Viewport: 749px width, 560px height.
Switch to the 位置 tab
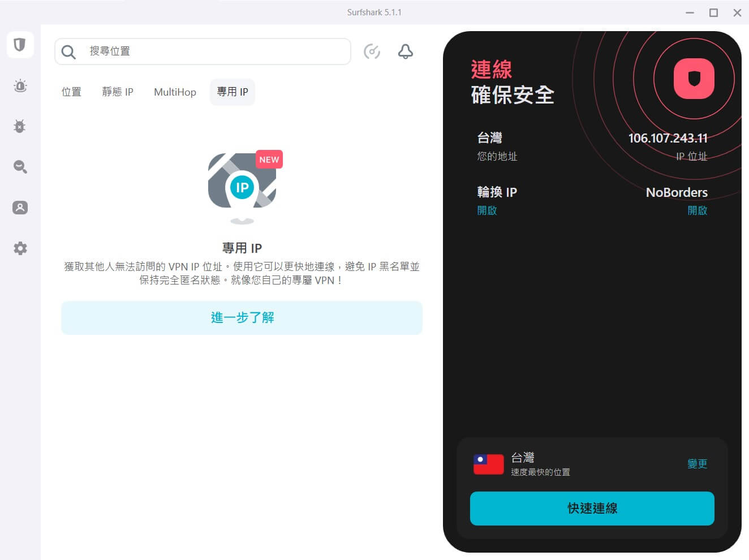pyautogui.click(x=71, y=92)
